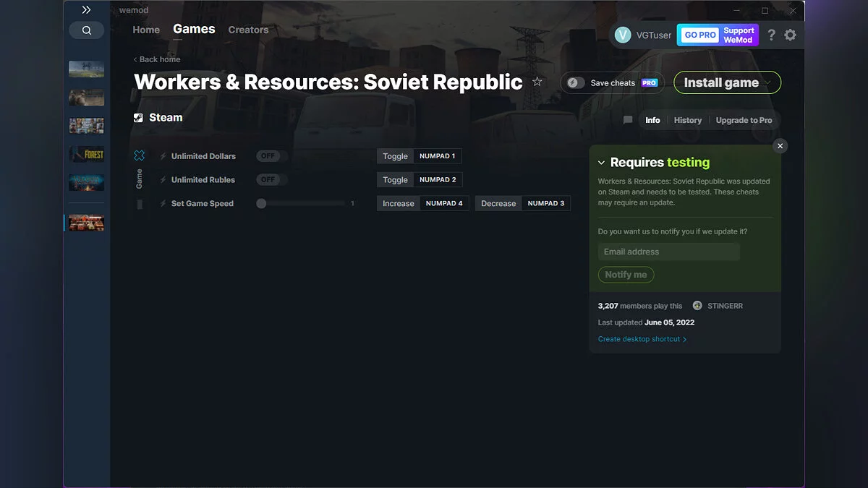Open the Install game dropdown arrow
868x488 pixels.
(768, 82)
